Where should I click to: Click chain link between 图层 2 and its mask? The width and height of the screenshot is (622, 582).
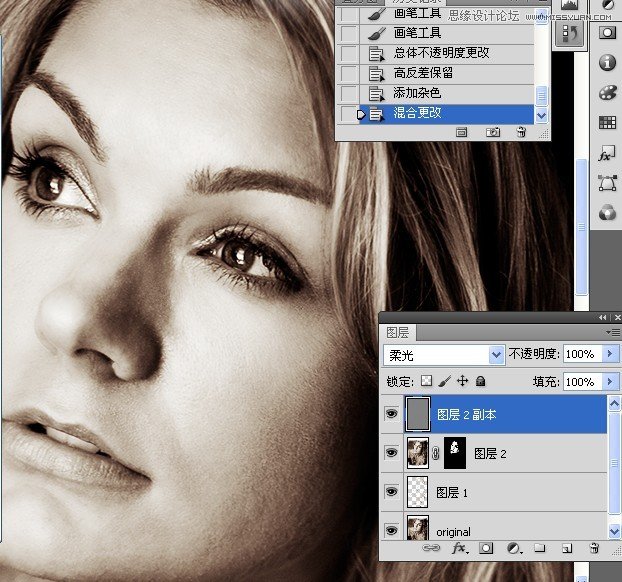point(436,453)
